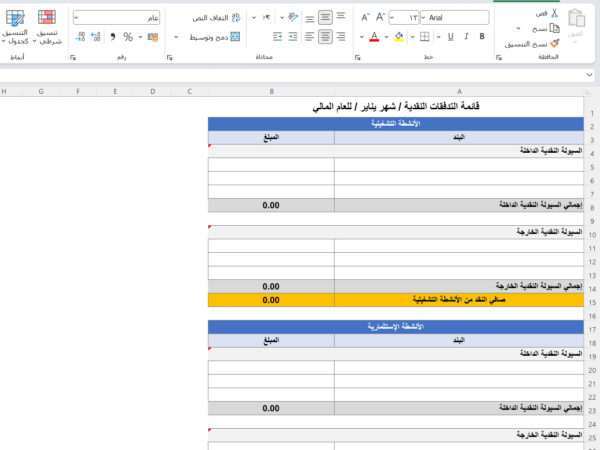Apply the red font color swatch
The height and width of the screenshot is (450, 600).
point(374,37)
